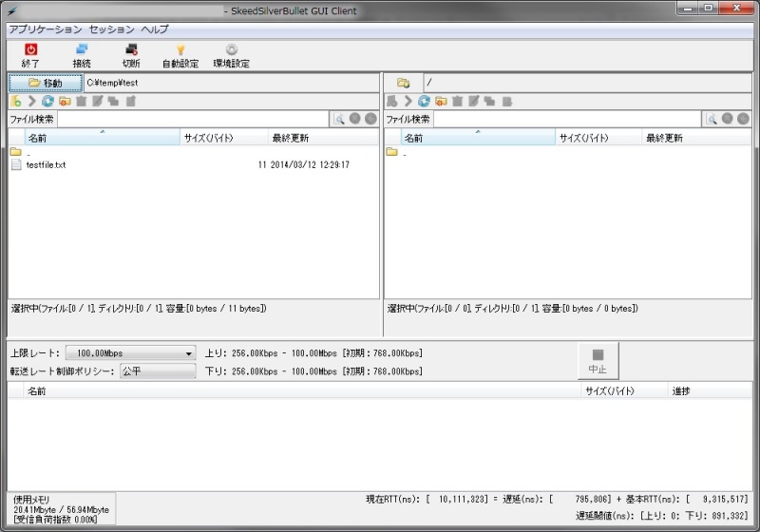The image size is (760, 532).
Task: Click the remote pane forward chevron icon
Action: [408, 101]
